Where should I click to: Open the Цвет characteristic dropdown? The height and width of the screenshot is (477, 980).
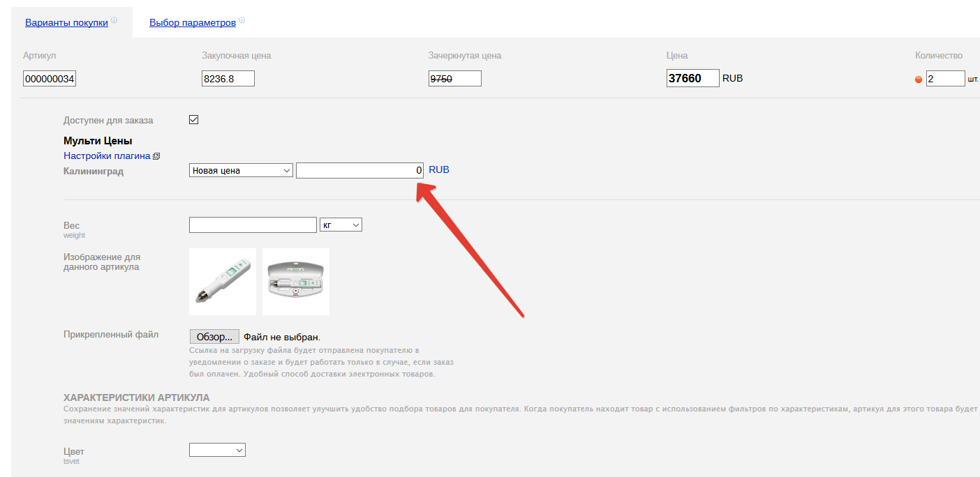pos(217,450)
